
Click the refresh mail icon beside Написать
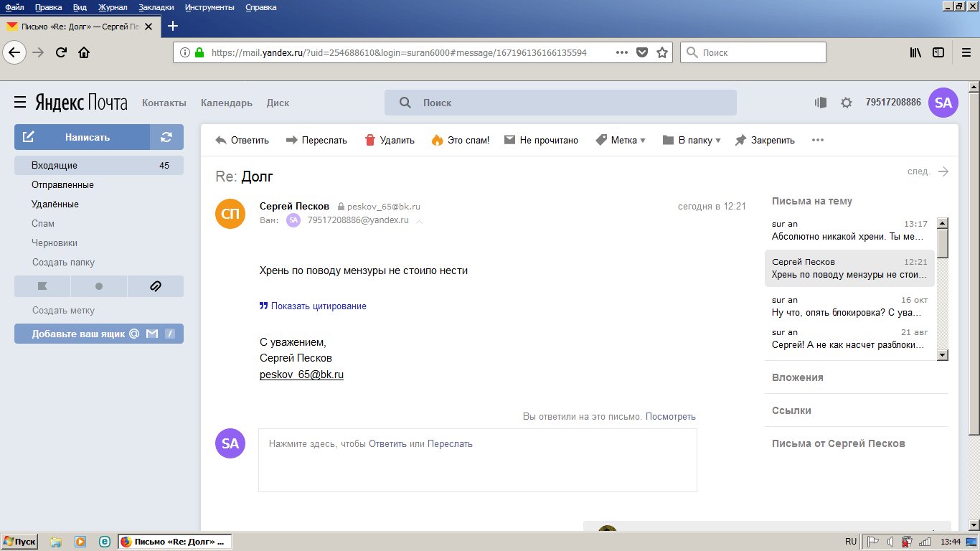166,137
